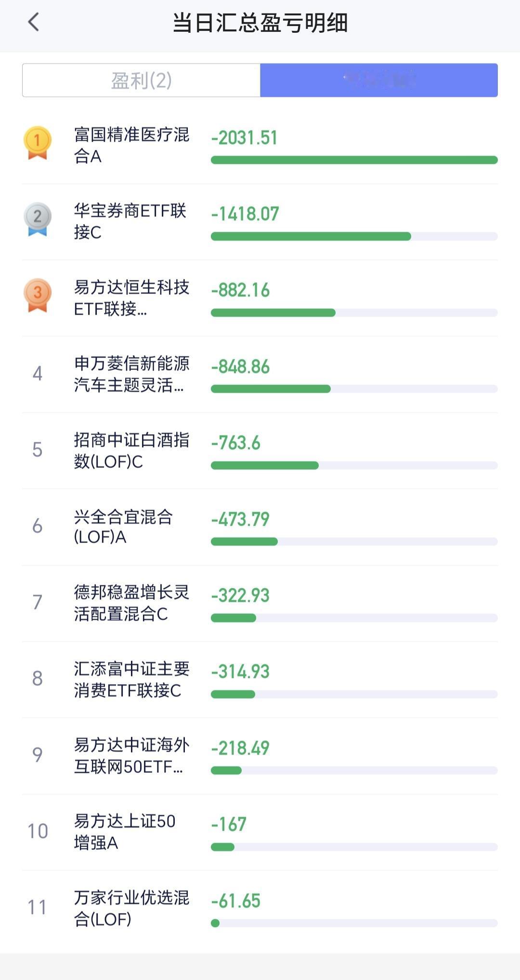
Task: Open 易方达上证50增强A row
Action: [260, 832]
